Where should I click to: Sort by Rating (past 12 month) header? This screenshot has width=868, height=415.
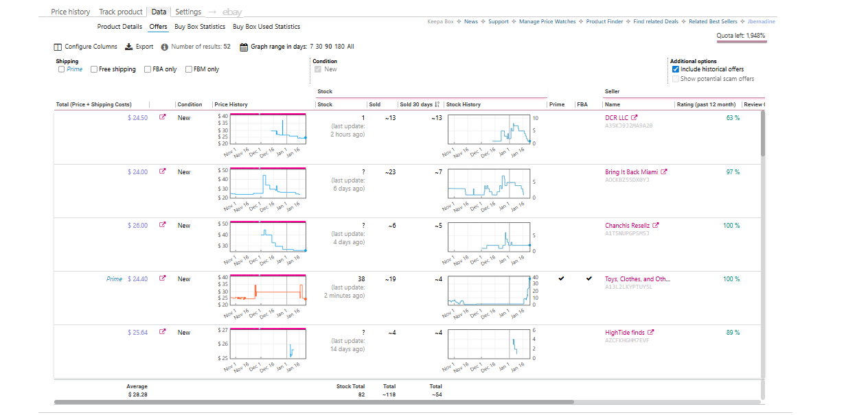705,105
